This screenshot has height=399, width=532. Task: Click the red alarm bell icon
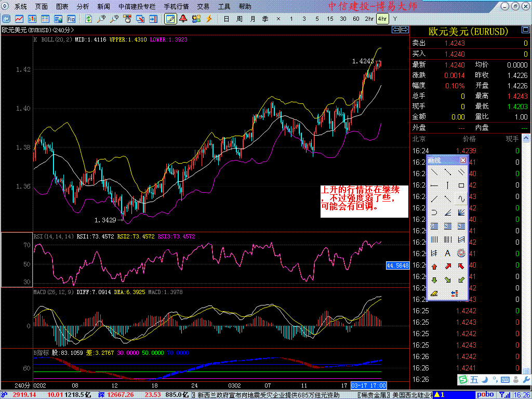[183, 19]
